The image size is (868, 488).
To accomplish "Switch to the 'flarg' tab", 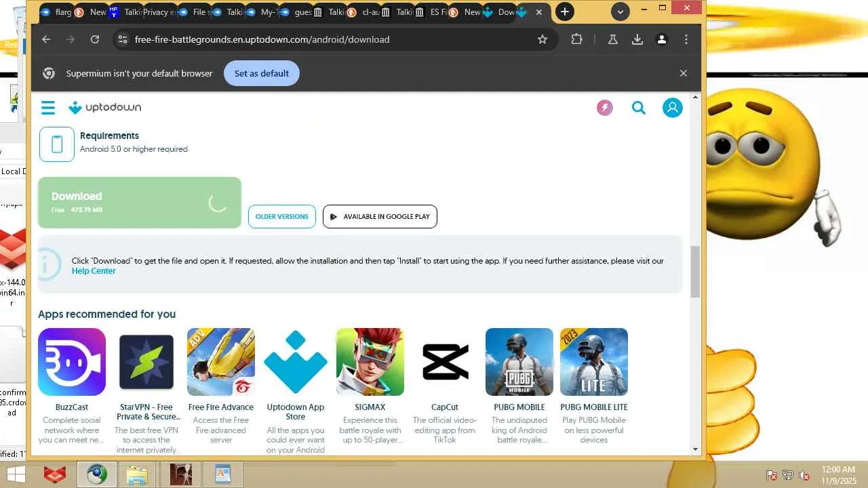I will pos(57,12).
